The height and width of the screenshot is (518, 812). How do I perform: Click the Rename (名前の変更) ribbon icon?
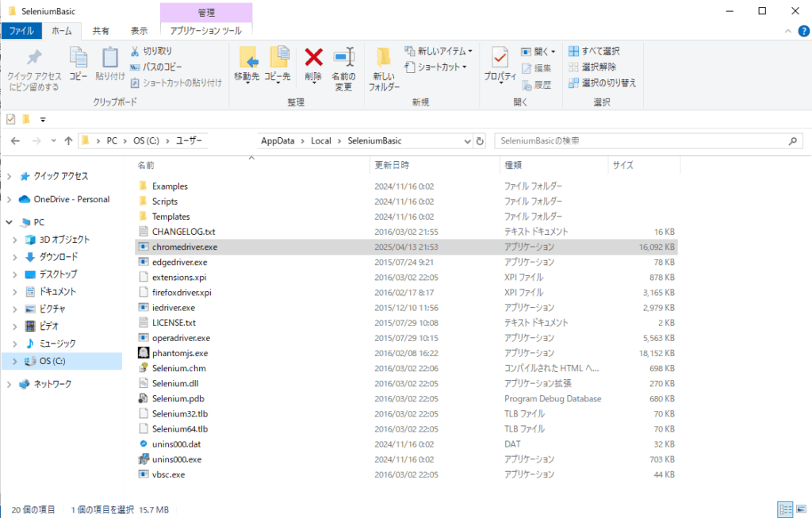(x=343, y=58)
